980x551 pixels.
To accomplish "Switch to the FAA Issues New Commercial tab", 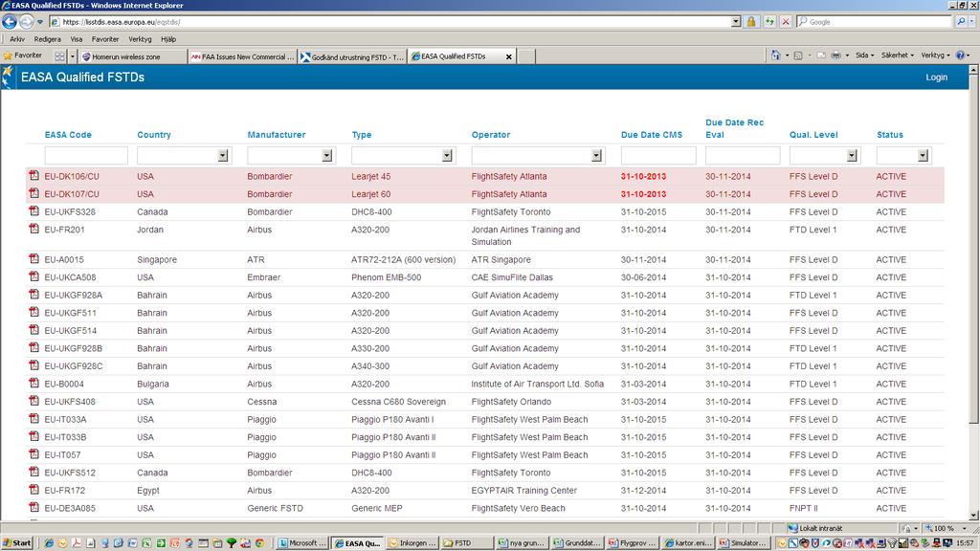I will [242, 56].
